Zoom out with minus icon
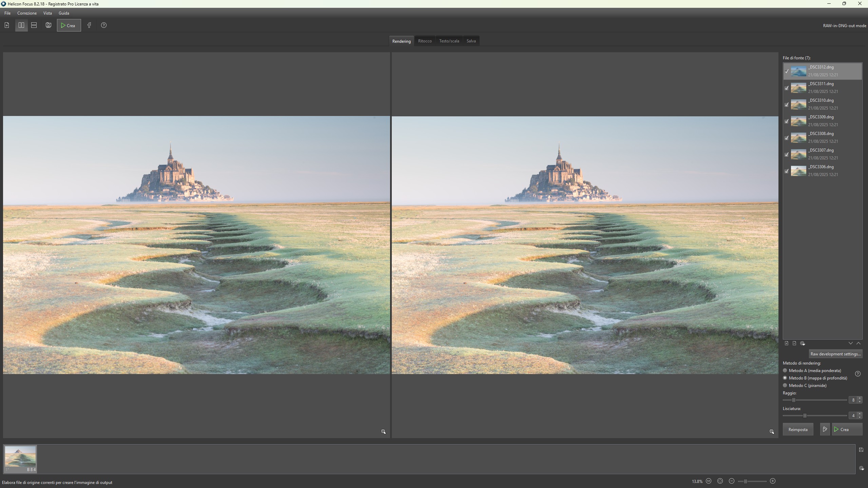This screenshot has height=488, width=868. point(732,481)
